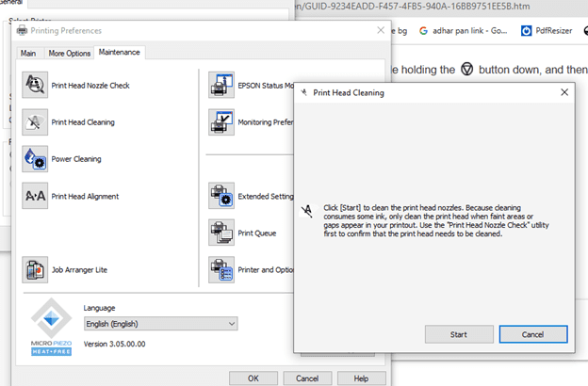This screenshot has width=588, height=386.
Task: Open the PdfResizer bookmark text
Action: tap(554, 31)
